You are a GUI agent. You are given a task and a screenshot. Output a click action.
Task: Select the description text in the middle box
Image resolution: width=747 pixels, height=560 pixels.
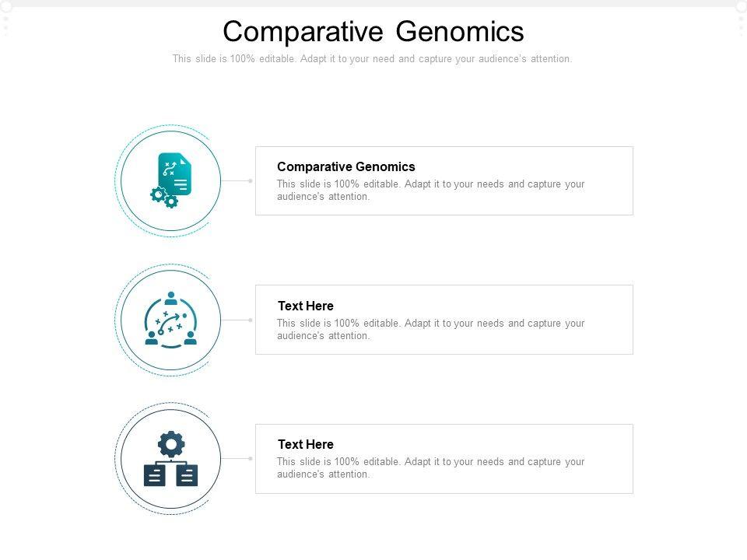point(430,329)
